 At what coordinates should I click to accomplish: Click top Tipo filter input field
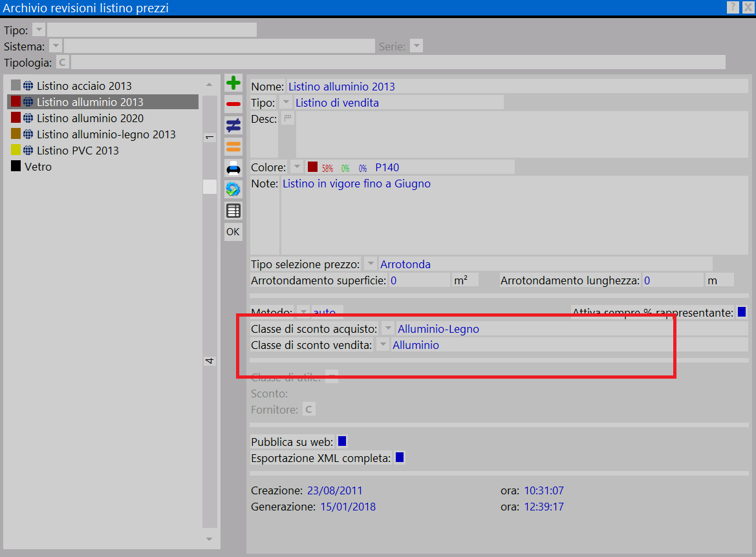(x=152, y=30)
